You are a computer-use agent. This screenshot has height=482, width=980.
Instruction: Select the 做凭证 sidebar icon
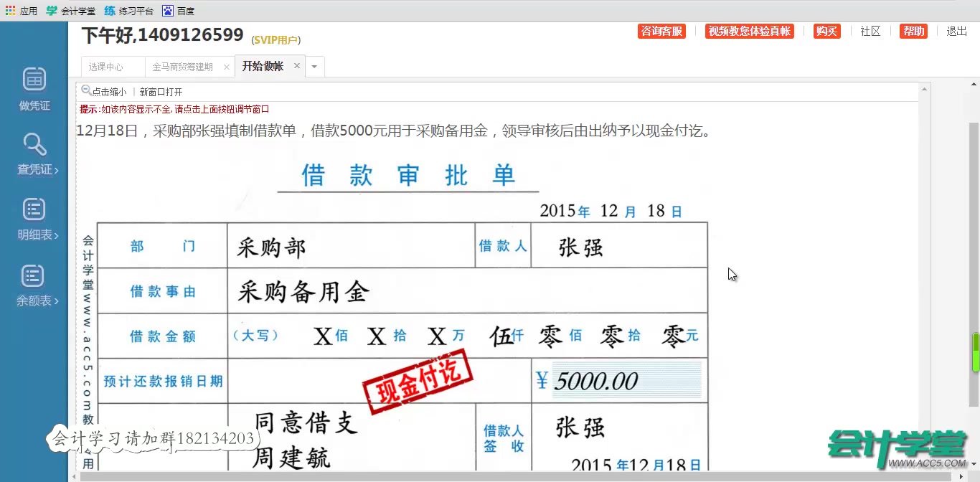(x=34, y=88)
